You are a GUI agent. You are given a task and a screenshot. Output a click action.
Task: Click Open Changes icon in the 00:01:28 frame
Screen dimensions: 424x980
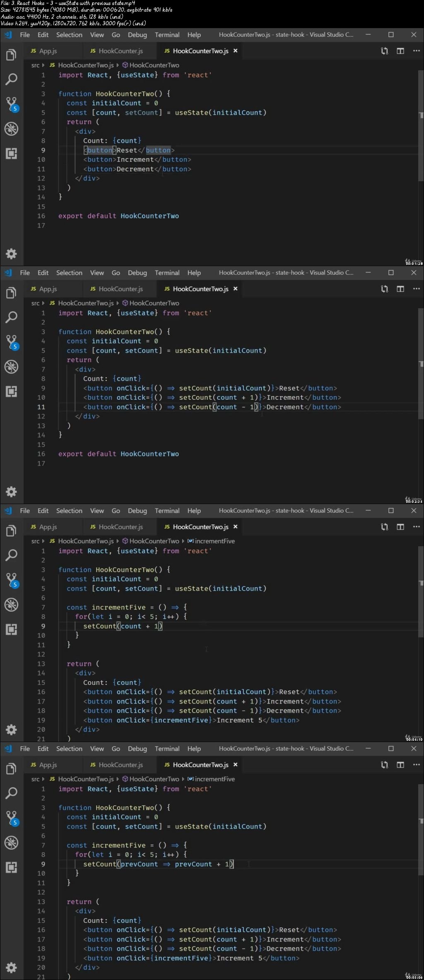(x=385, y=51)
